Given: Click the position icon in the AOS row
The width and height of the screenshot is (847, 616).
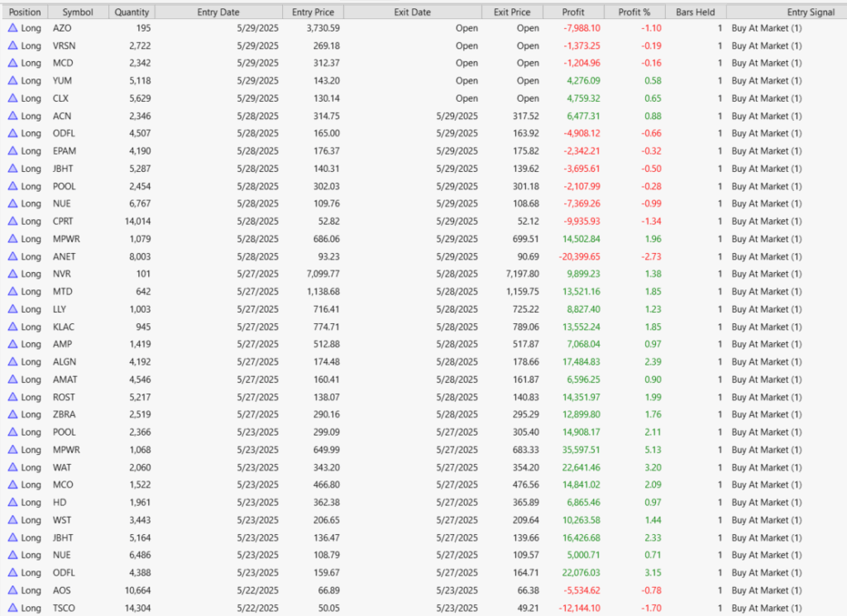Looking at the screenshot, I should click(x=12, y=590).
